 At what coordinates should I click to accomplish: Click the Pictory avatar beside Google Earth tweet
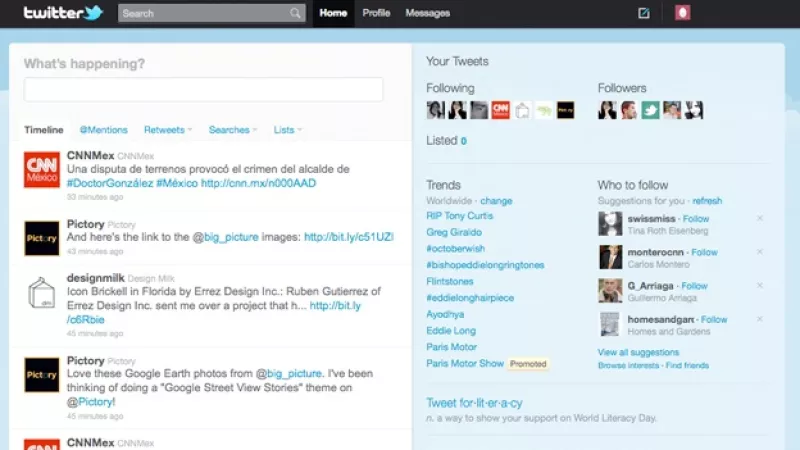[42, 375]
